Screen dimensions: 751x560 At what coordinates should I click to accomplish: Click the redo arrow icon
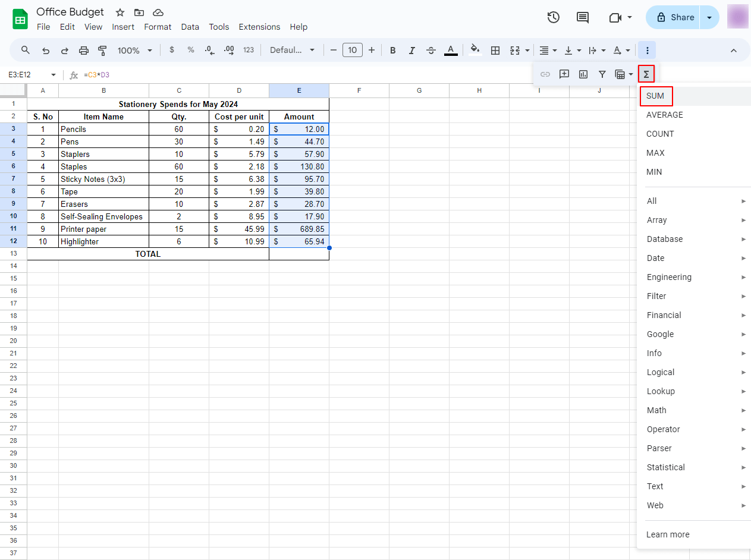tap(64, 51)
